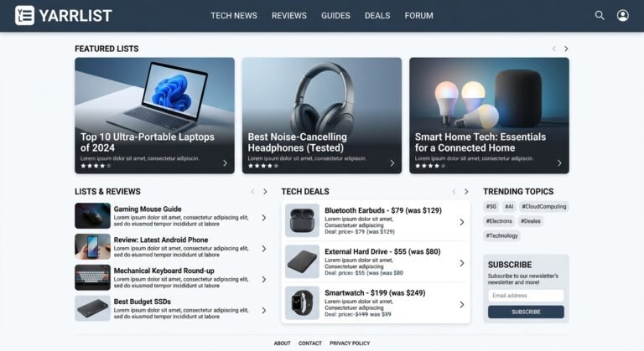Click previous arrow in Lists & Reviews

click(x=253, y=192)
